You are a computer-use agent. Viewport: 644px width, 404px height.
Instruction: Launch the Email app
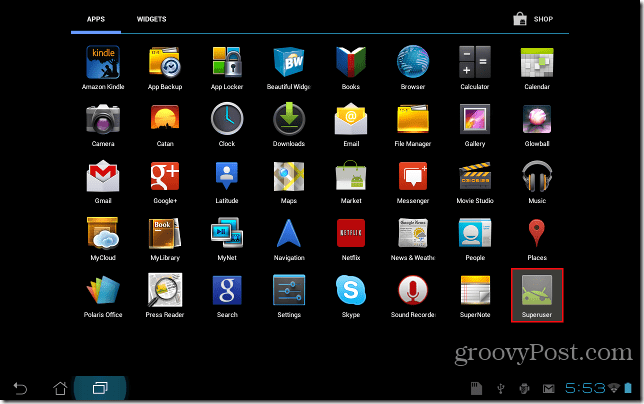pos(351,125)
